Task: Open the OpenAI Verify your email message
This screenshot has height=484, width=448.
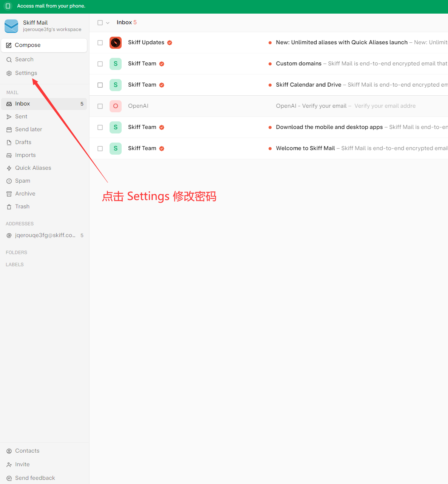Action: (x=269, y=106)
